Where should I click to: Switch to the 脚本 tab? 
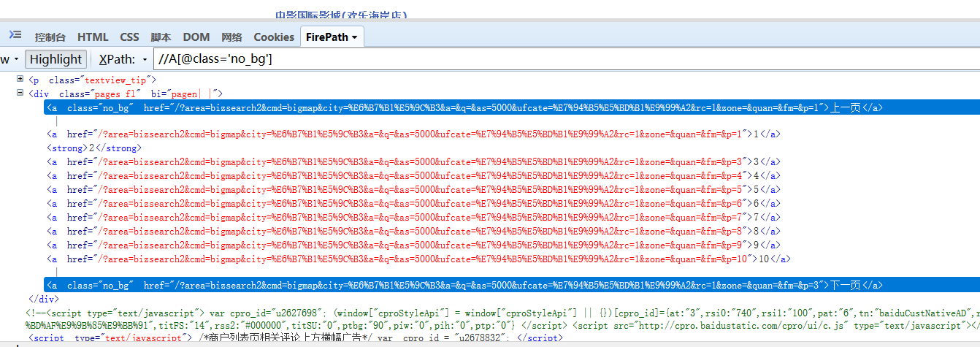(161, 37)
